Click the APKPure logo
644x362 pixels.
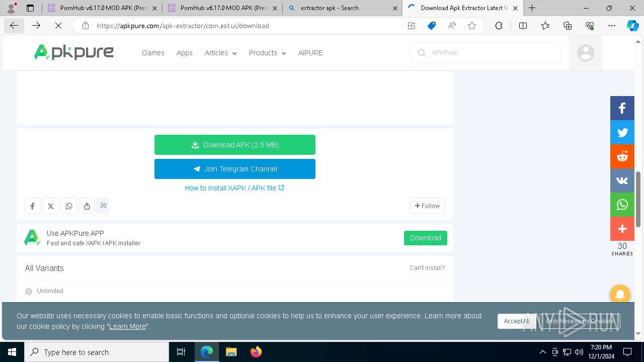(73, 52)
